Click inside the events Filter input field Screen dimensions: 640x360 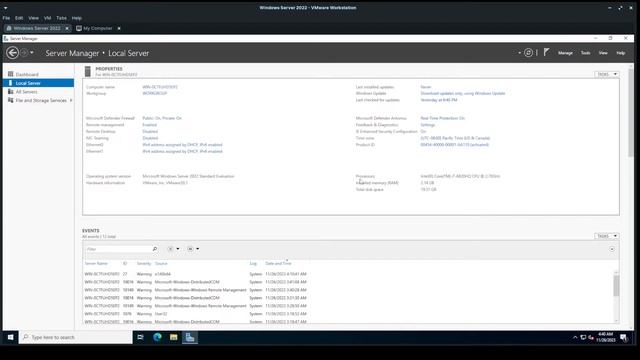(x=118, y=249)
